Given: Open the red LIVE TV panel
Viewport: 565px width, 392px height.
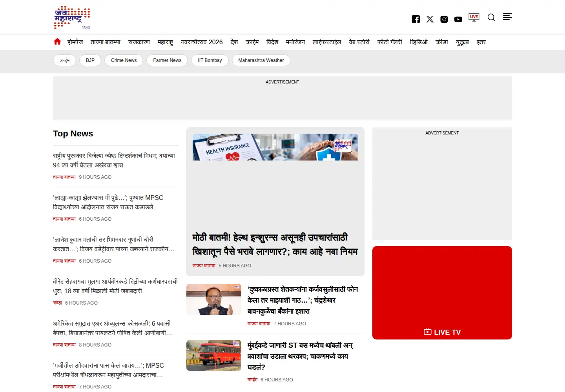Looking at the screenshot, I should [x=442, y=293].
